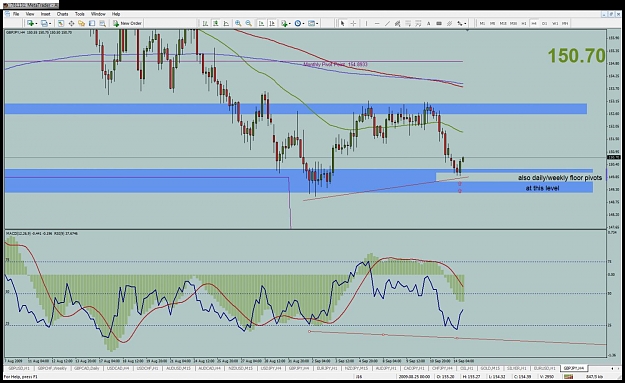Activate the standard cursor arrow mode
625x383 pixels.
(x=342, y=24)
